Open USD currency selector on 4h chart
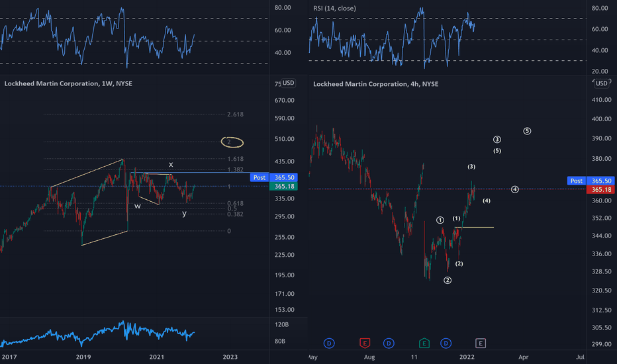Image resolution: width=617 pixels, height=364 pixels. 601,83
